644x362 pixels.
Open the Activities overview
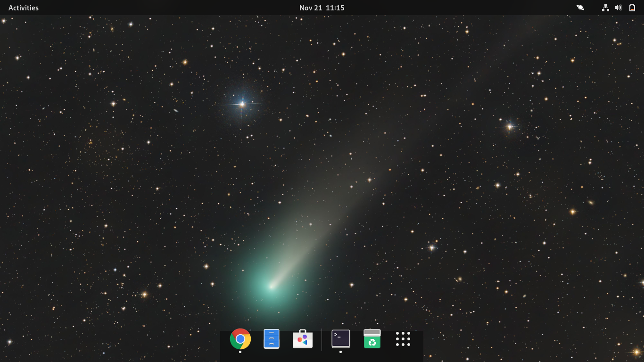pos(24,8)
